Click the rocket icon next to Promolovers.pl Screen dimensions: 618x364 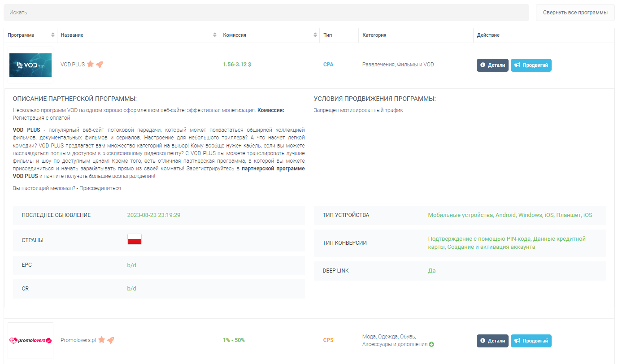[111, 340]
